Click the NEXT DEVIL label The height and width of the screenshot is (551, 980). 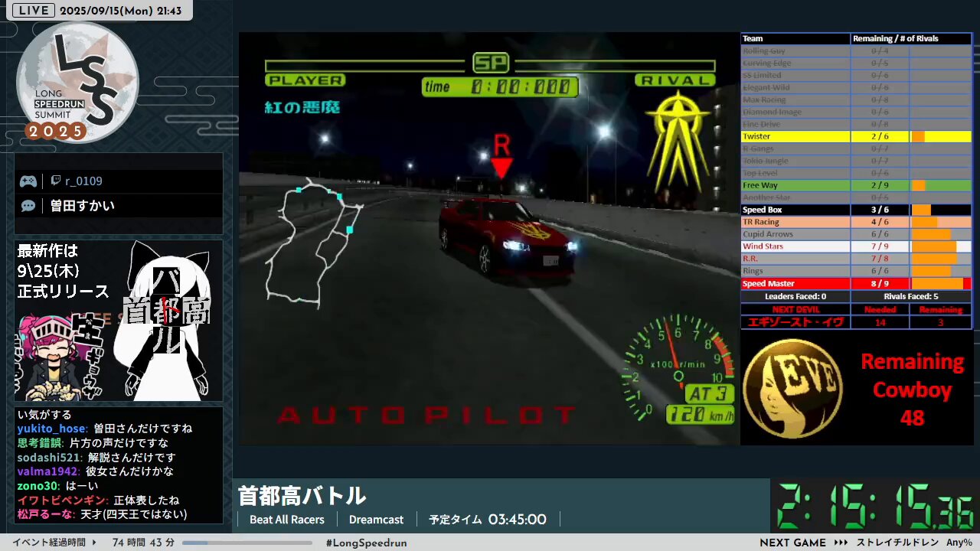[x=795, y=309]
